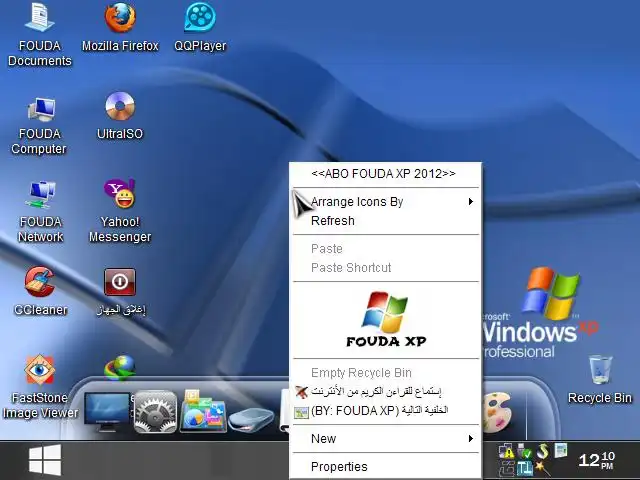Choose Refresh in the context menu
Image resolution: width=640 pixels, height=480 pixels.
386,221
